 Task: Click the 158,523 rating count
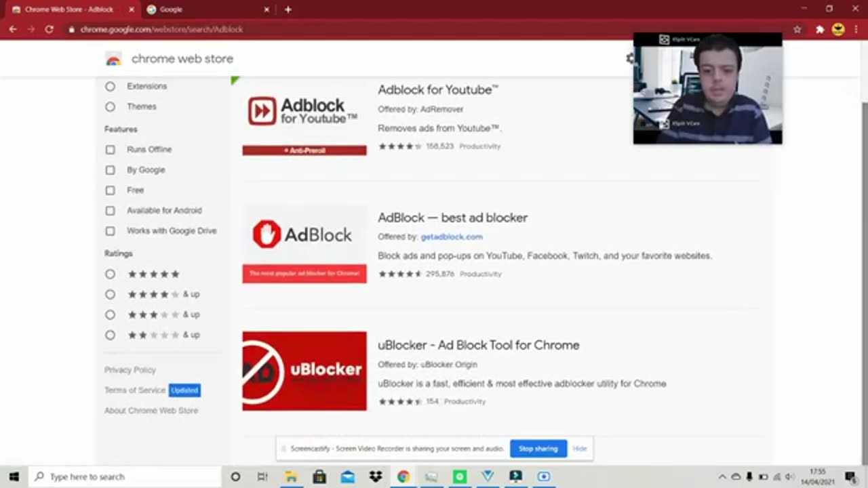(440, 146)
